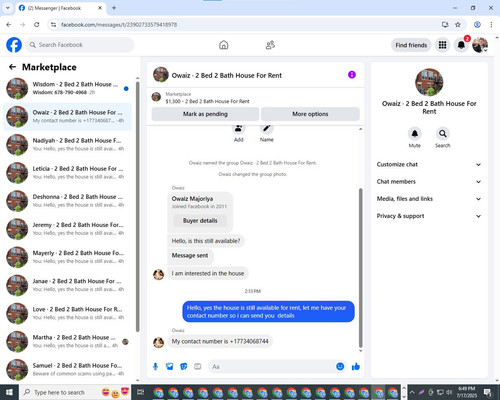Open the Home feed icon
500x400 pixels.
[224, 45]
